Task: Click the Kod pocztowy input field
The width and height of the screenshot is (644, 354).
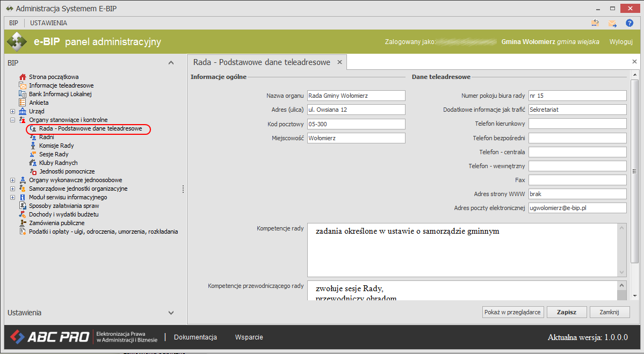Action: (x=356, y=124)
